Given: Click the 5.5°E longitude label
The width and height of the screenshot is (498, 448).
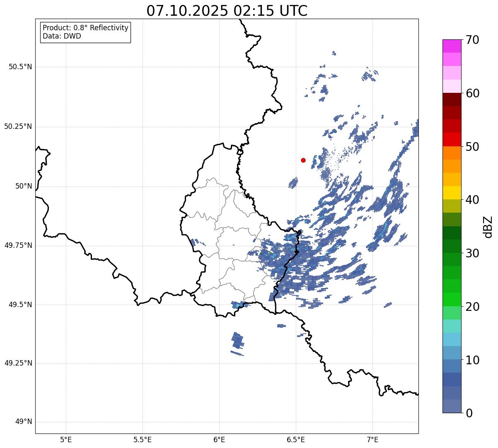Looking at the screenshot, I should (143, 439).
